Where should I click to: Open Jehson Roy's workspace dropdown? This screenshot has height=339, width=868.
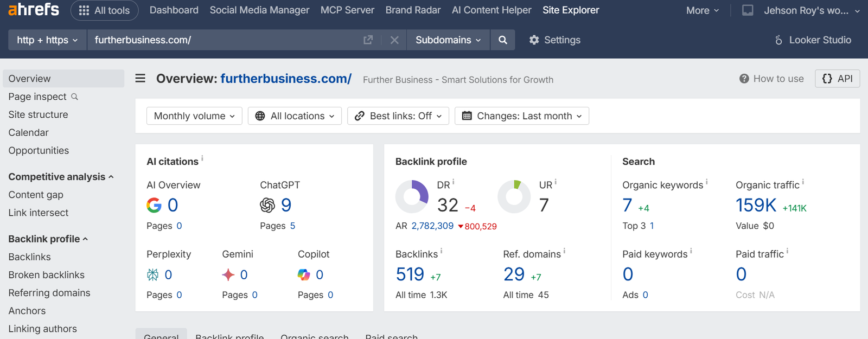click(812, 10)
